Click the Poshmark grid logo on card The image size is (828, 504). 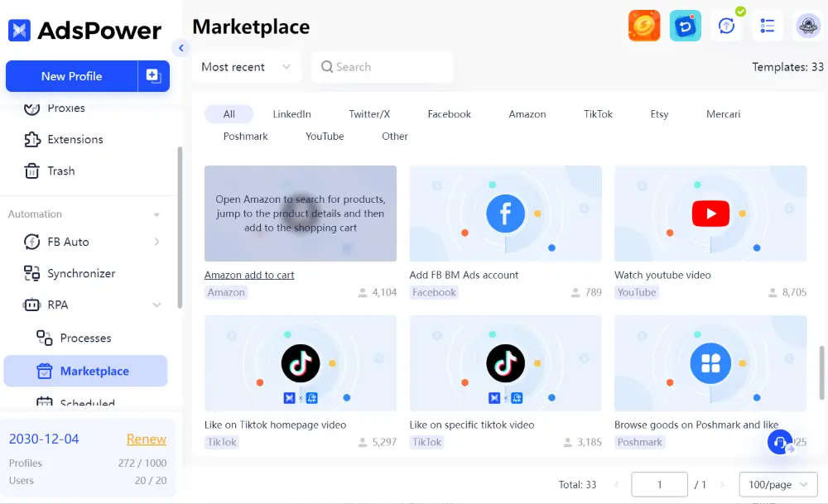tap(710, 363)
